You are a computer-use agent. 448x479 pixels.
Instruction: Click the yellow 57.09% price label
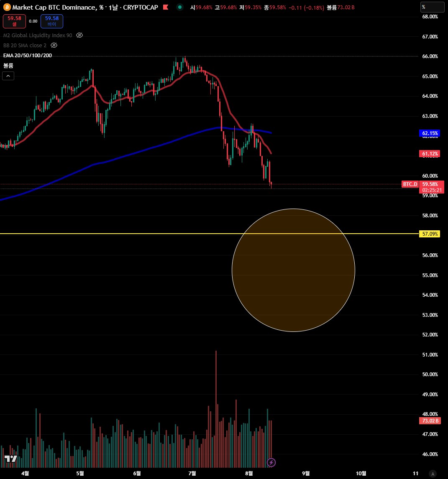pyautogui.click(x=429, y=234)
